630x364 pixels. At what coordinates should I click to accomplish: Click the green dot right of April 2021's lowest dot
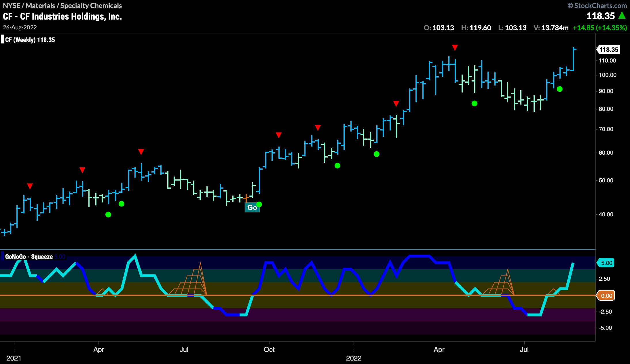click(122, 204)
